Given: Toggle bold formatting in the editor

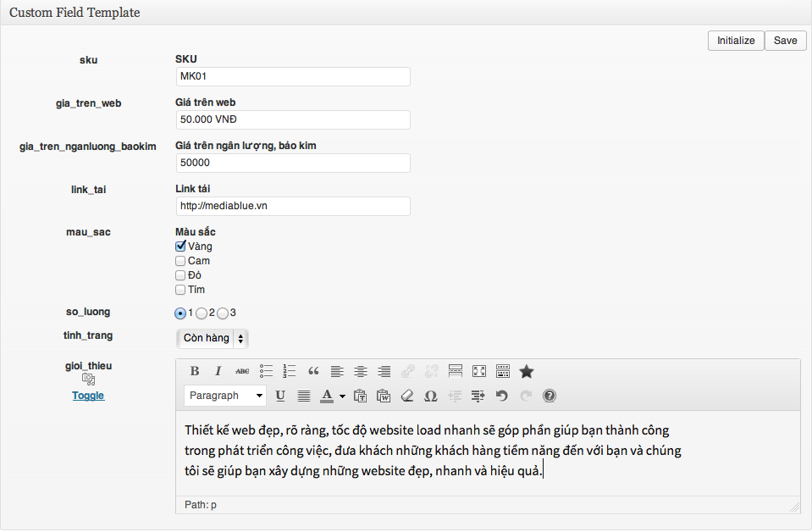Looking at the screenshot, I should [x=195, y=372].
